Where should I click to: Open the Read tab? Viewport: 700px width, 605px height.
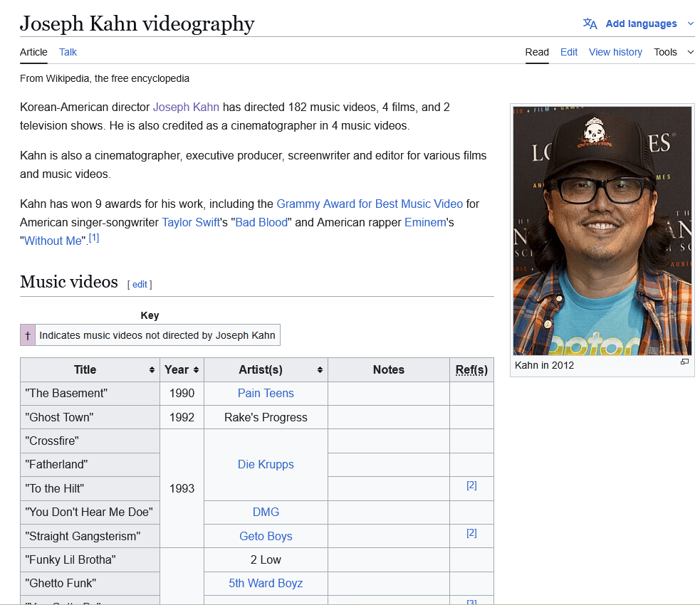(537, 52)
